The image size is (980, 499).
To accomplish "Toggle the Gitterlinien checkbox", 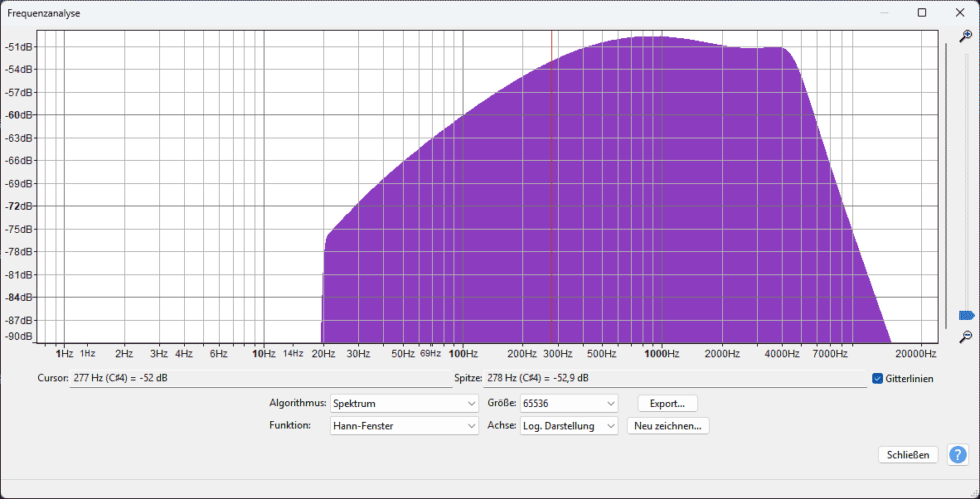I will pyautogui.click(x=877, y=379).
